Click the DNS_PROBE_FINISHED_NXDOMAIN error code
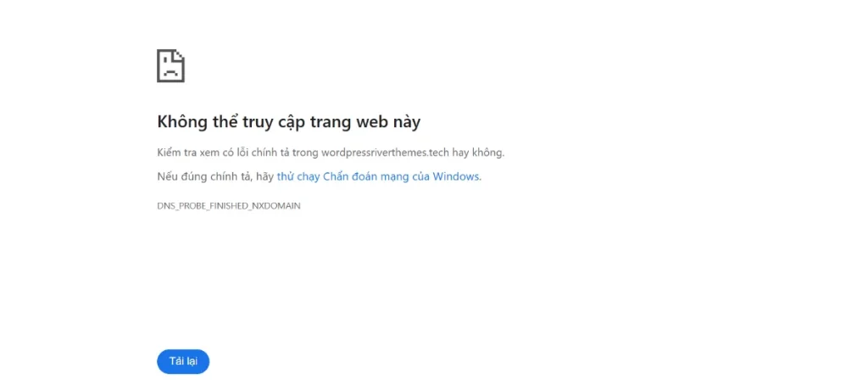Image resolution: width=868 pixels, height=390 pixels. pos(229,205)
